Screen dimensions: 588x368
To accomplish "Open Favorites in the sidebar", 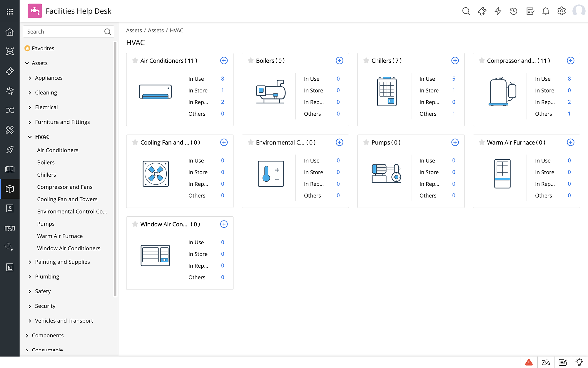I will coord(43,48).
